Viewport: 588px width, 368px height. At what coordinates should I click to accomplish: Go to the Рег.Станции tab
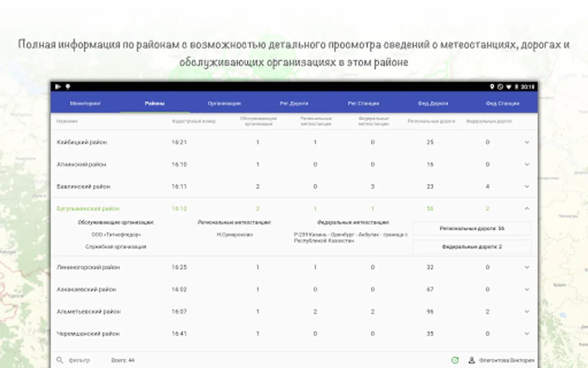coord(363,103)
